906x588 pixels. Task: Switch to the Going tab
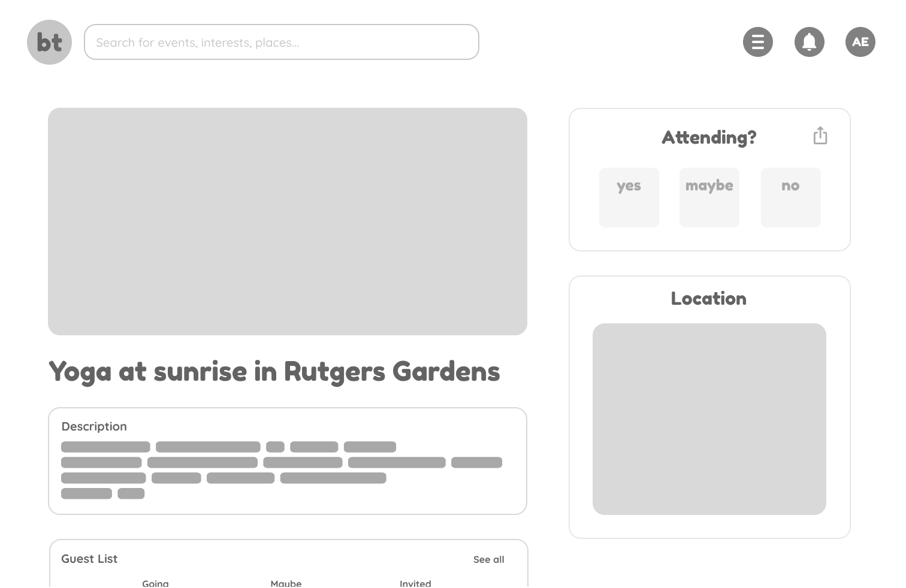click(155, 582)
